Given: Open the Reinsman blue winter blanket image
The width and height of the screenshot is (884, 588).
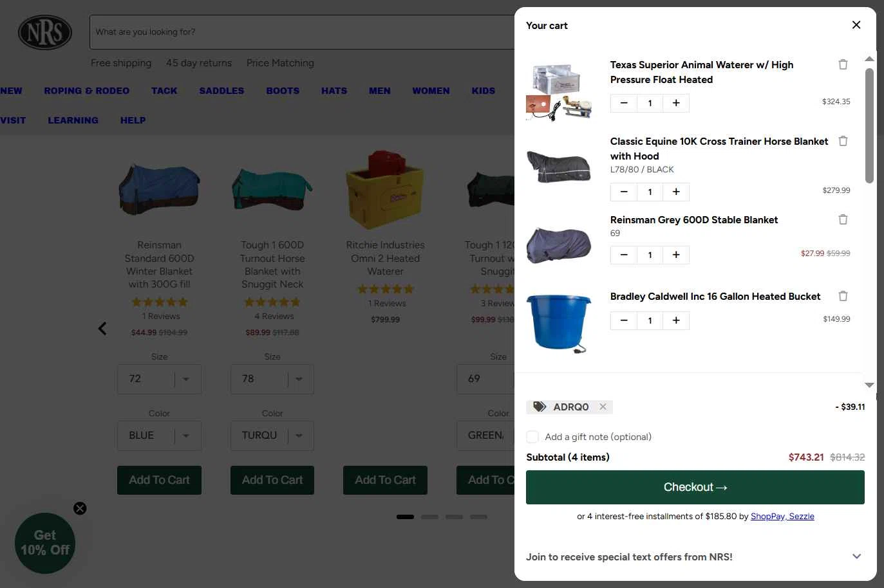Looking at the screenshot, I should pos(159,189).
